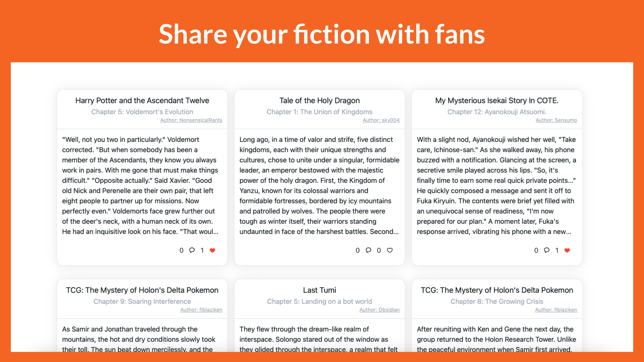The width and height of the screenshot is (644, 362).
Task: Open Chapter 1: The Union of Kingdoms
Action: tap(319, 112)
